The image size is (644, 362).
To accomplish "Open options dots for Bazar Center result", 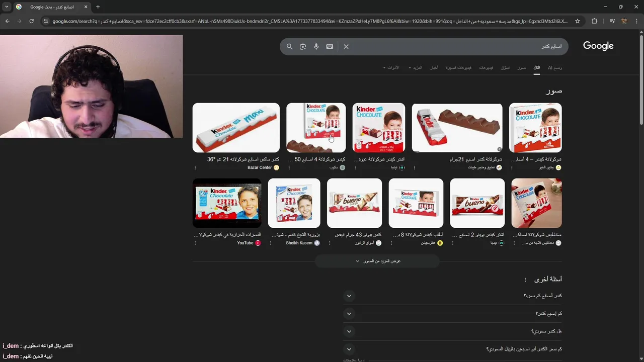I will coord(196,167).
